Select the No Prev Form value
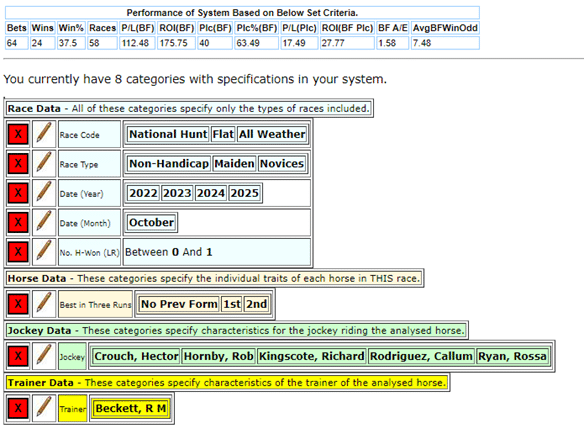The width and height of the screenshot is (584, 439). tap(179, 304)
